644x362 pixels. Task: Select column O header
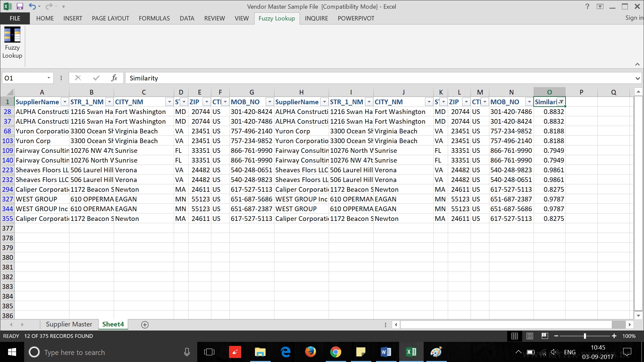click(549, 92)
